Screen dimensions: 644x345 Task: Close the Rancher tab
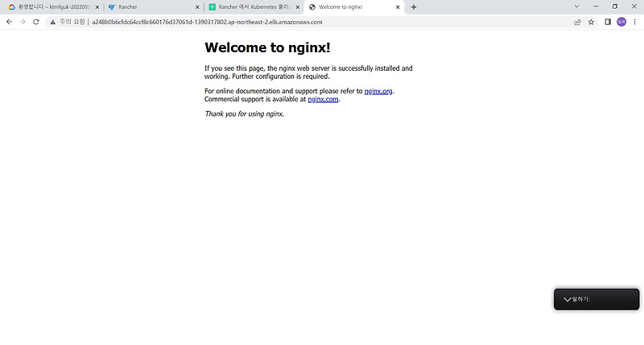pos(197,7)
